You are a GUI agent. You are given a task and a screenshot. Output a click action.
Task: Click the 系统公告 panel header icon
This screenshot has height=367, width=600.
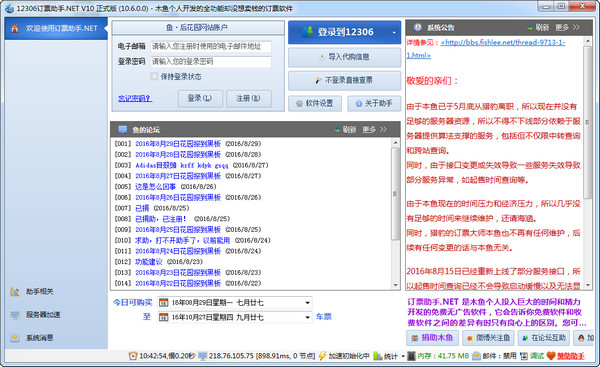(x=418, y=27)
